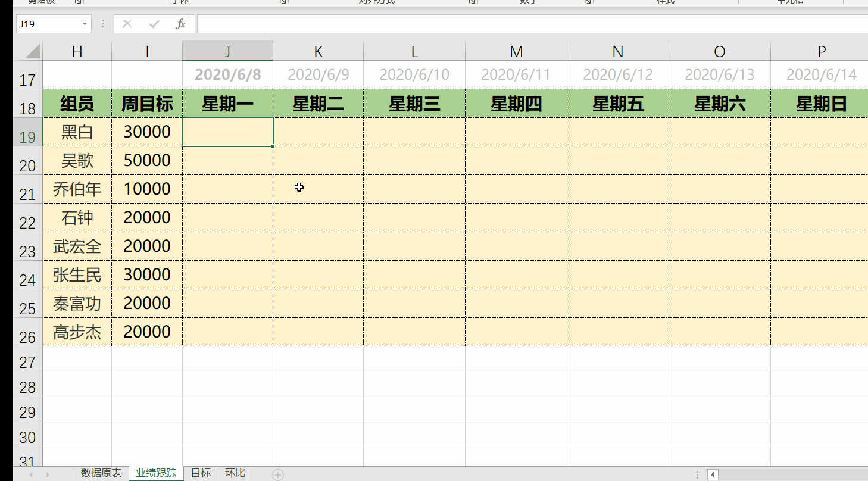Click the horizontal scrollbar left arrow
The width and height of the screenshot is (868, 481).
point(711,474)
